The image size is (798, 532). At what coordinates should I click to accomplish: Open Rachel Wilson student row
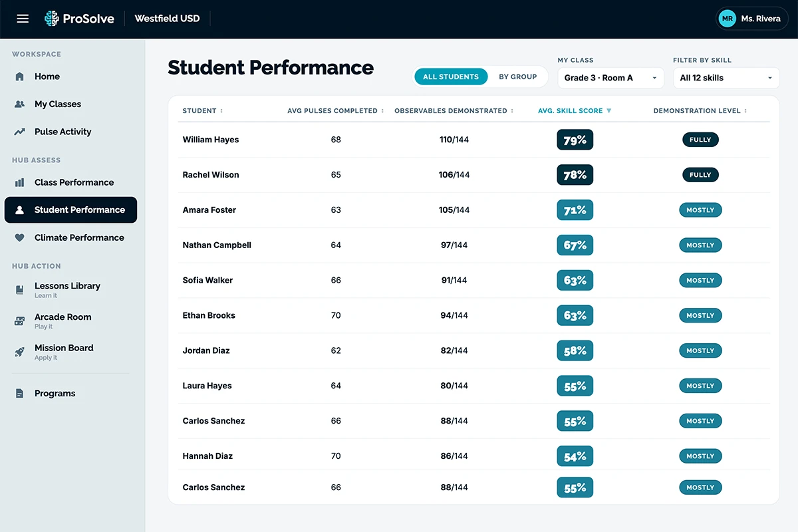pos(474,175)
